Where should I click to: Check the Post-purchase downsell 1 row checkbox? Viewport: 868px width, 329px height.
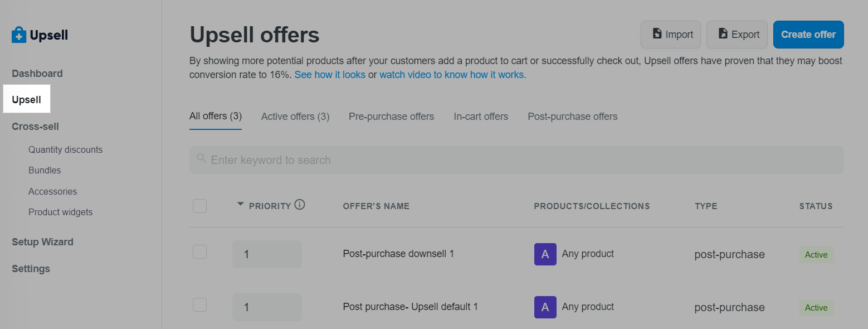pyautogui.click(x=199, y=252)
